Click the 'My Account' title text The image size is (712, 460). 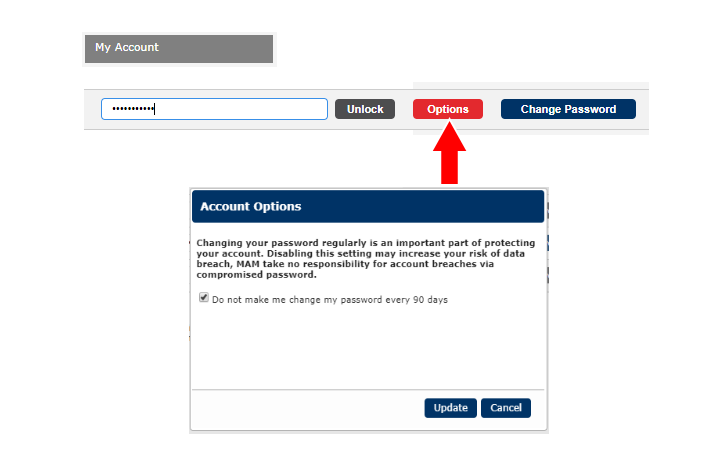pyautogui.click(x=127, y=47)
